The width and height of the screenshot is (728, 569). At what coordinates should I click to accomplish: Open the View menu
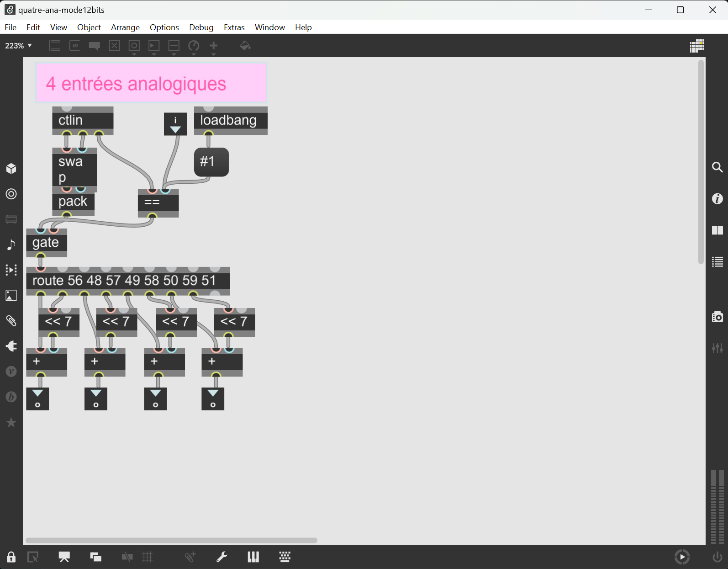click(x=58, y=27)
